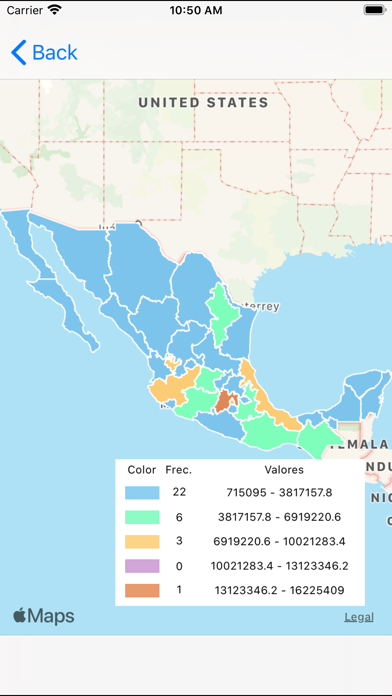The width and height of the screenshot is (392, 696).
Task: Select the blue legend color swatch
Action: [142, 493]
